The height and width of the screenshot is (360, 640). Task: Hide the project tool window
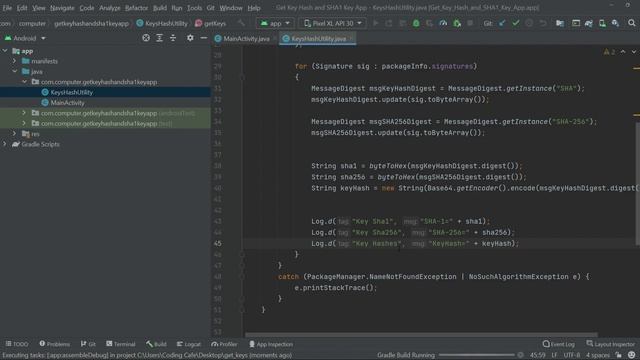pyautogui.click(x=204, y=38)
